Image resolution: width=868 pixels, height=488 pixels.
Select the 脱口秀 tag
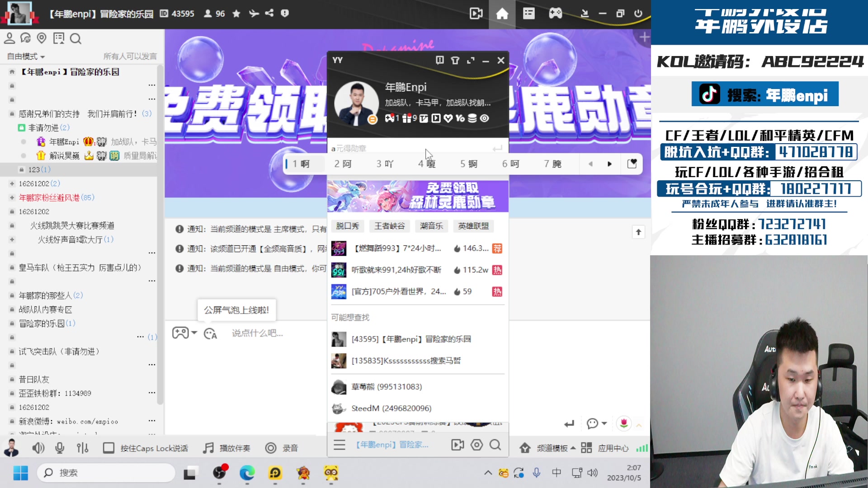pos(347,226)
